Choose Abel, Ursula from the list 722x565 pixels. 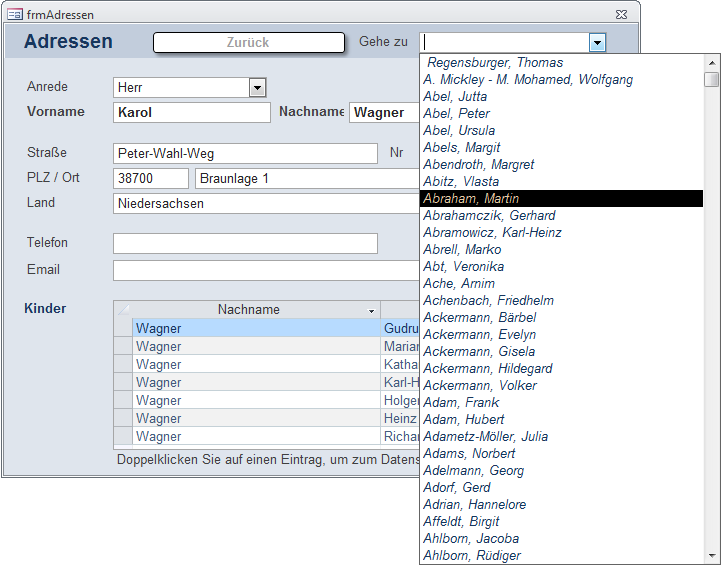pyautogui.click(x=562, y=131)
